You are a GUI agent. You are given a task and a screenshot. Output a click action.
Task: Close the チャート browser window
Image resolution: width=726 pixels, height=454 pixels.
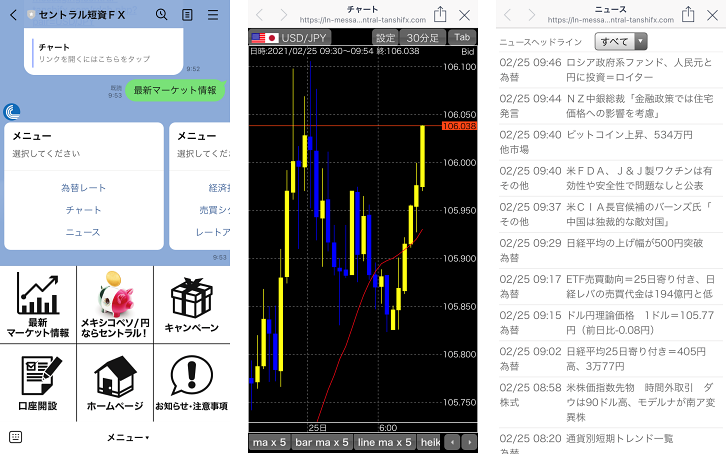(464, 15)
